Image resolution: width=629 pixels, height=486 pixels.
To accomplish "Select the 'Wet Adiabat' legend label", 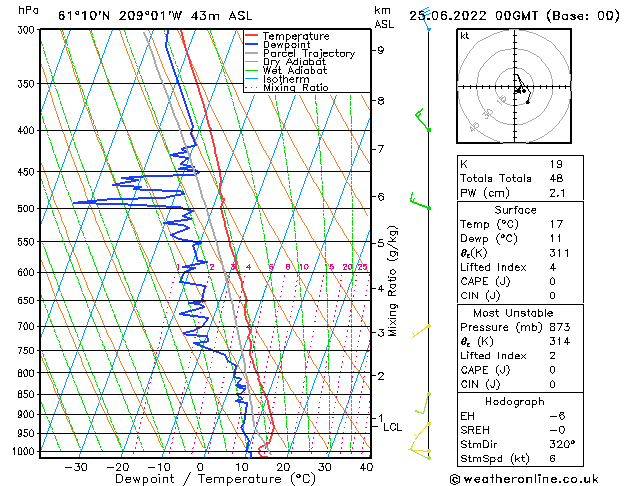I will [x=295, y=70].
